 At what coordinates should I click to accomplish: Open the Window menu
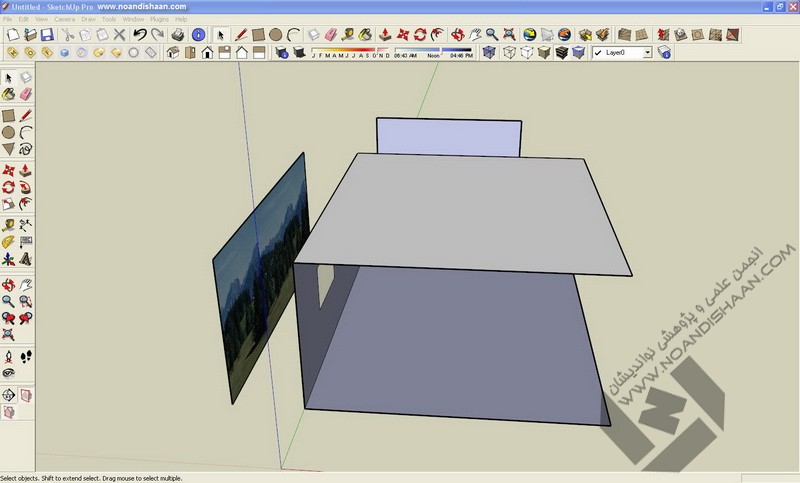coord(133,19)
